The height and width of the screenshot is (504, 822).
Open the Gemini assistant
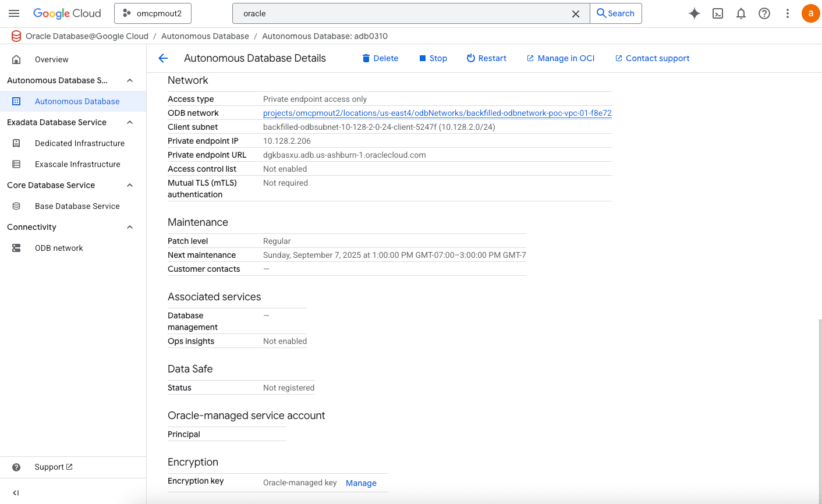tap(695, 13)
